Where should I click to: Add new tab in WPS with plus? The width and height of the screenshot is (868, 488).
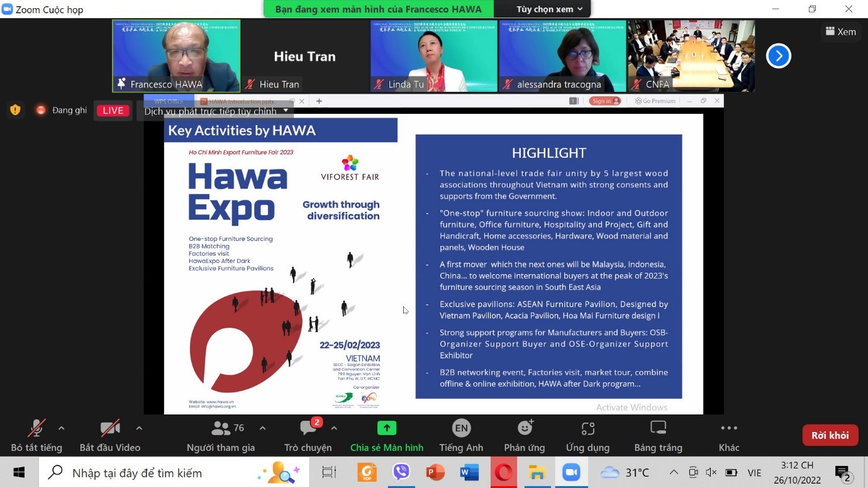319,101
